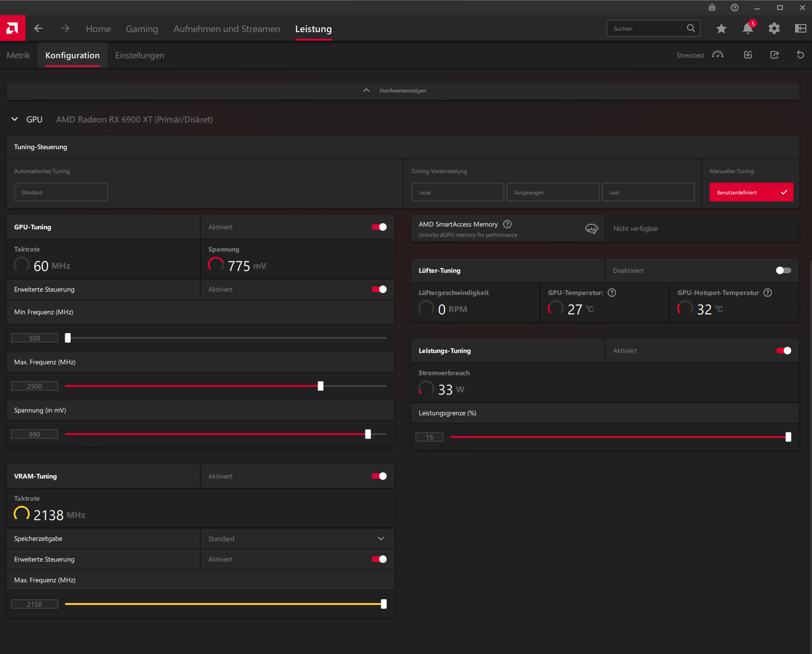Go forward with the right arrow
Screen dimensions: 812x654
[65, 29]
